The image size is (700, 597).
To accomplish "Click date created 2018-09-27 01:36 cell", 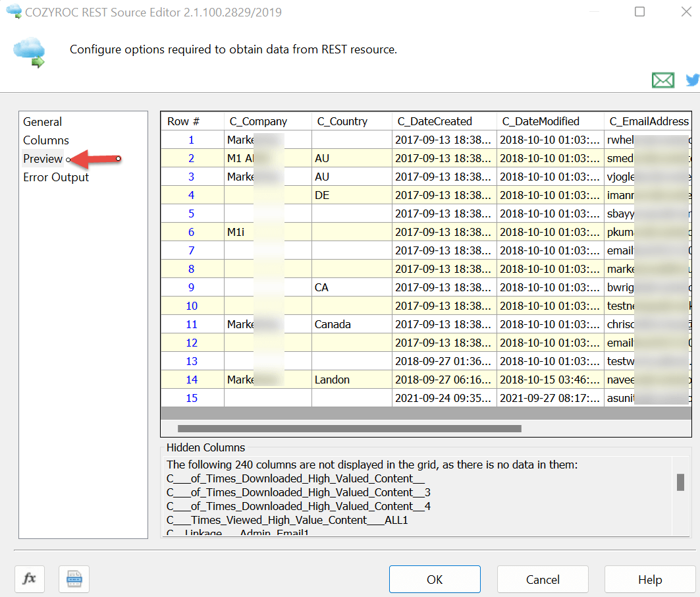I will [444, 361].
